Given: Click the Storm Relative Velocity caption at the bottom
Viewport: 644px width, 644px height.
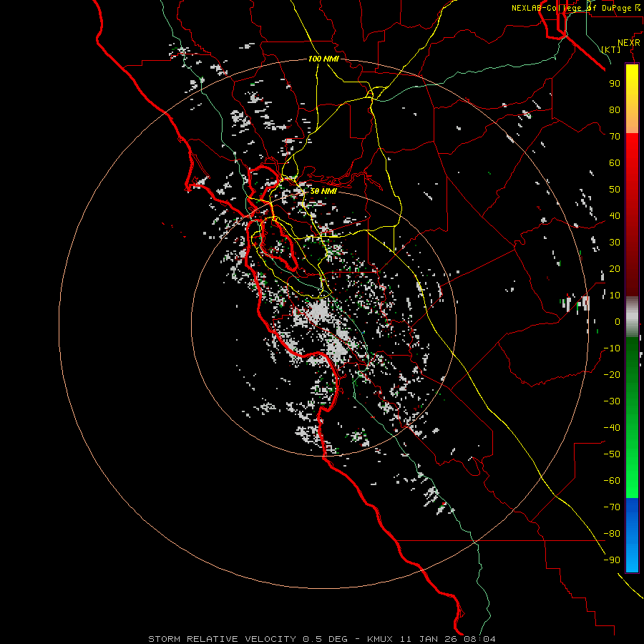Looking at the screenshot, I should (x=321, y=639).
